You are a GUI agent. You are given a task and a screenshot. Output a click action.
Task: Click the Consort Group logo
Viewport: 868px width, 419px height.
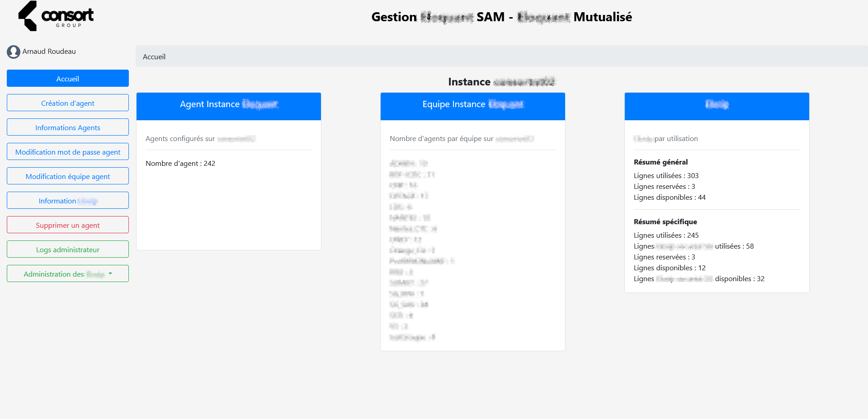click(x=56, y=16)
